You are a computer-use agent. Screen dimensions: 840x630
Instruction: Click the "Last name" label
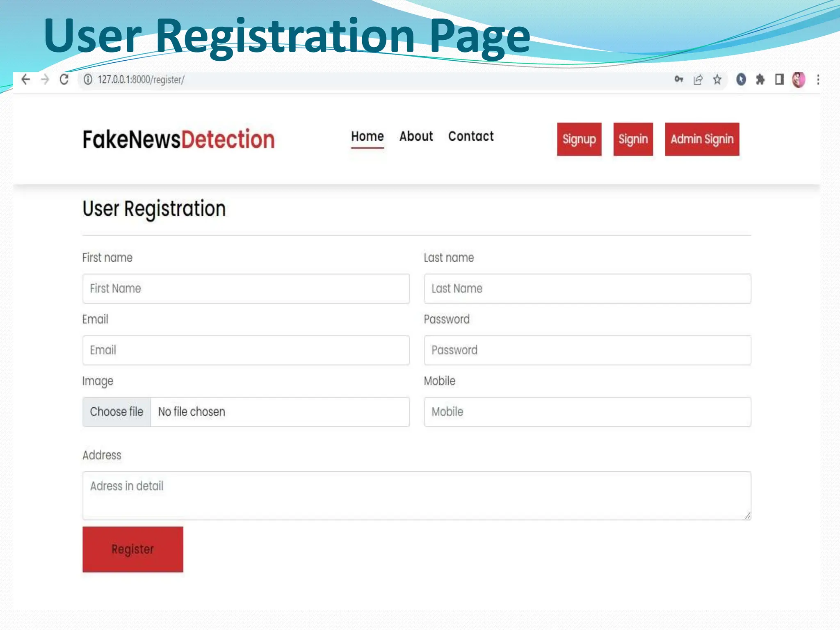point(449,258)
